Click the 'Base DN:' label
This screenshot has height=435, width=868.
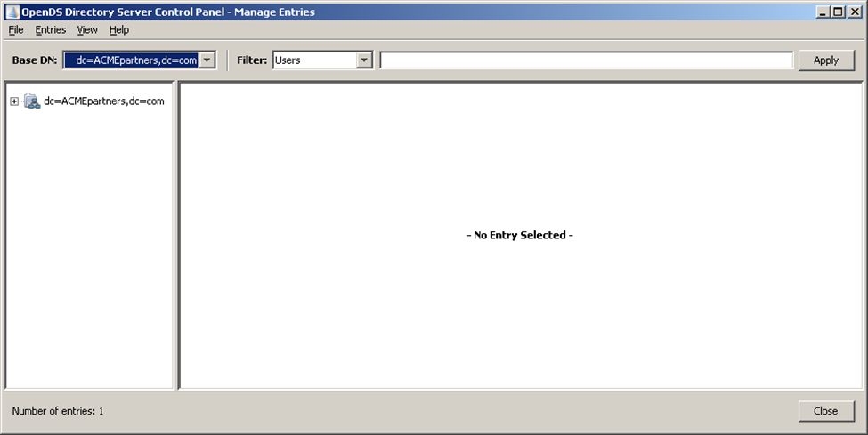pyautogui.click(x=35, y=60)
